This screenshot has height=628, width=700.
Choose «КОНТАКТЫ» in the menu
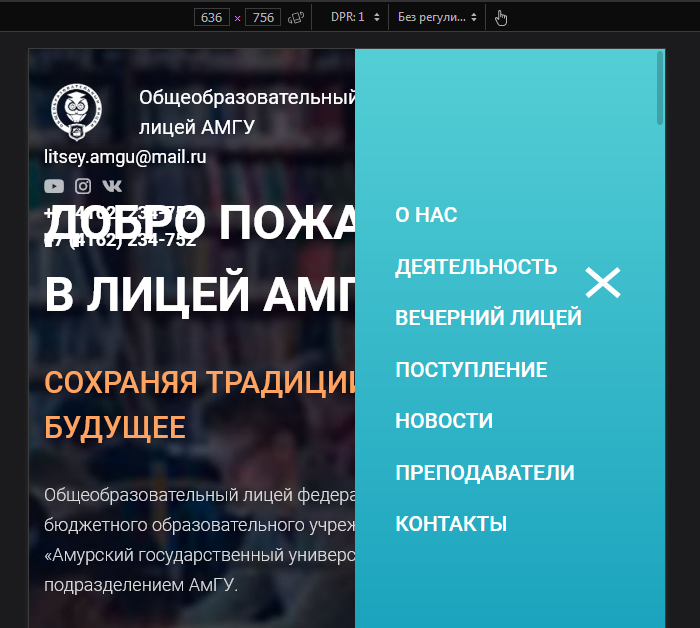coord(451,524)
